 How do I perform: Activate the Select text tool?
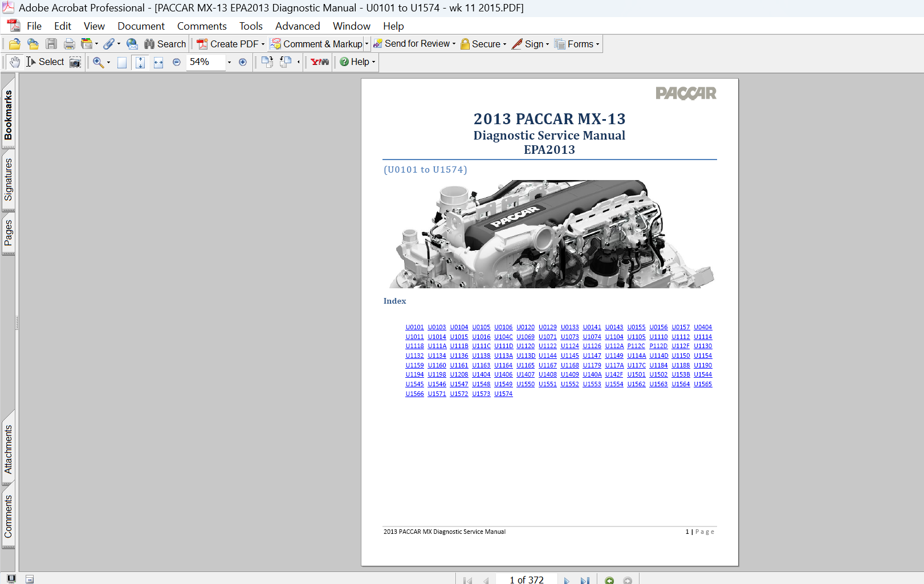[45, 62]
